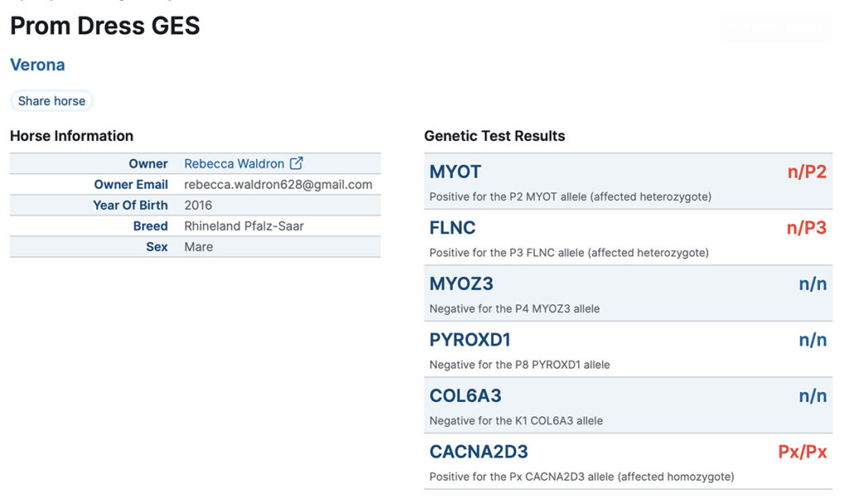Click the Prom Dress GES page title
This screenshot has width=849, height=504.
click(x=105, y=26)
